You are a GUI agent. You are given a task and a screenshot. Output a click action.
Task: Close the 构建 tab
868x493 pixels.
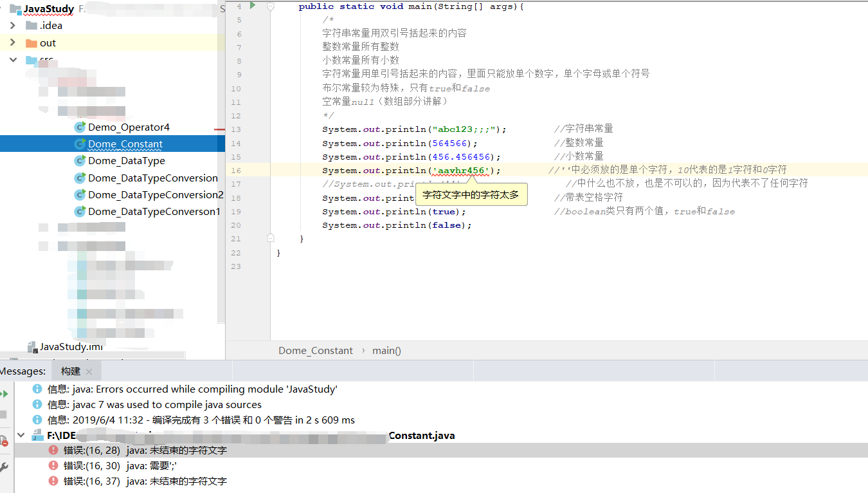tap(89, 372)
